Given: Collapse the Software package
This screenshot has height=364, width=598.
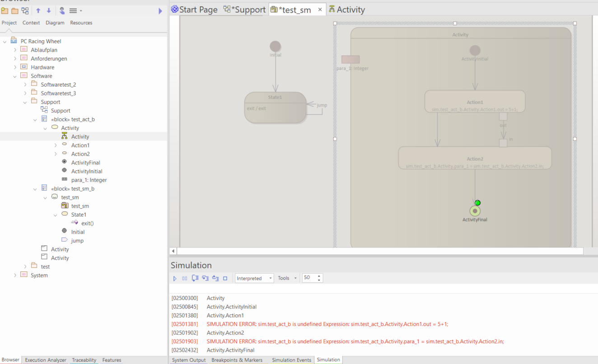Looking at the screenshot, I should pyautogui.click(x=15, y=76).
